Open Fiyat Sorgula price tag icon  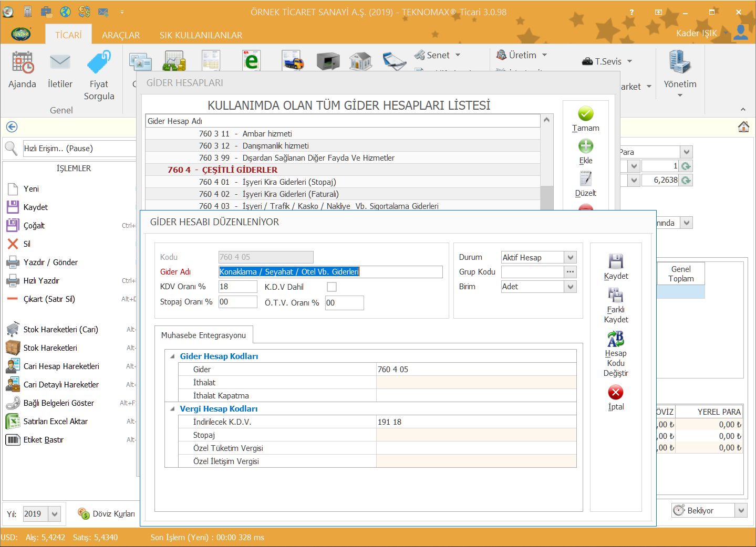click(99, 62)
